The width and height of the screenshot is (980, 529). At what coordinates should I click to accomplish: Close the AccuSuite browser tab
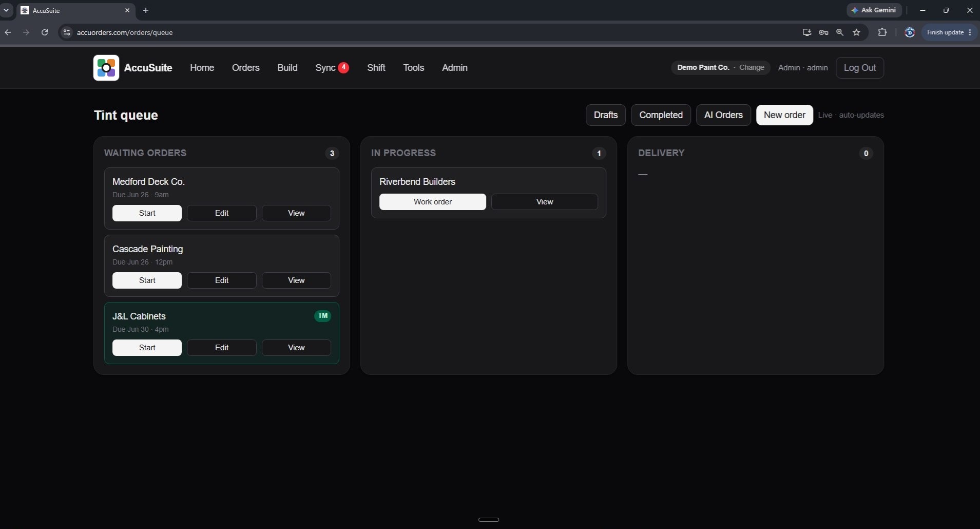pyautogui.click(x=127, y=10)
